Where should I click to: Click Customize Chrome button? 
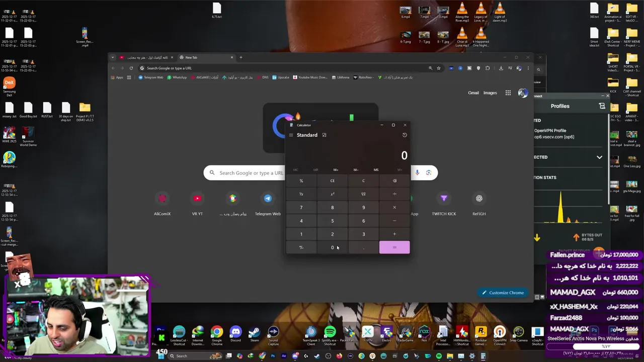point(503,293)
